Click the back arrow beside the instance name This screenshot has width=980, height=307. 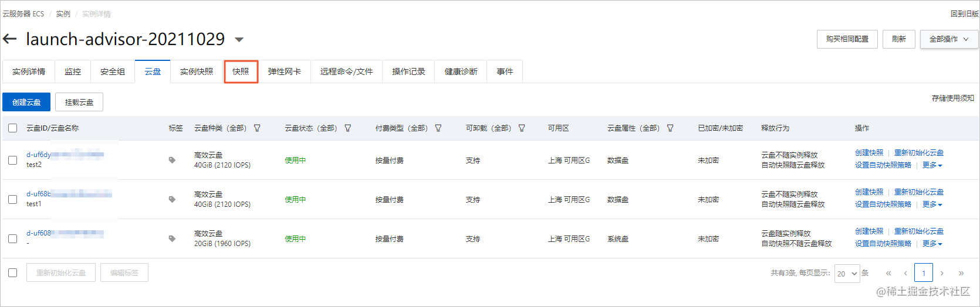pyautogui.click(x=9, y=39)
